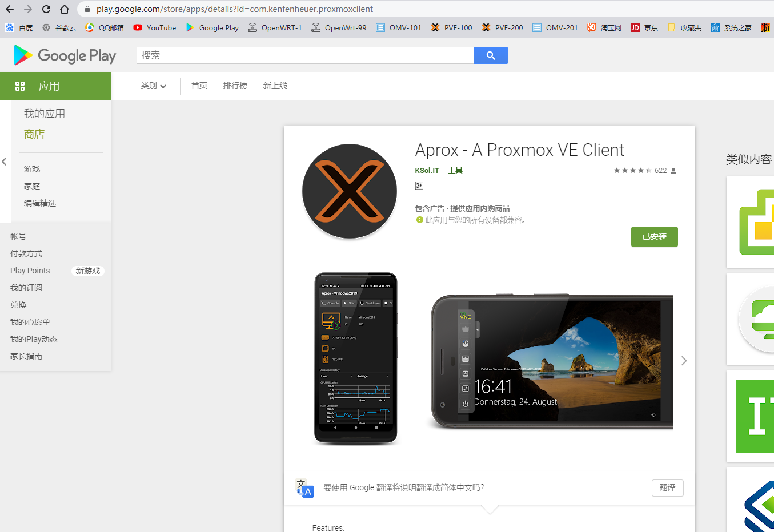Open the 淘宝网 bookmark
This screenshot has height=532, width=774.
604,27
